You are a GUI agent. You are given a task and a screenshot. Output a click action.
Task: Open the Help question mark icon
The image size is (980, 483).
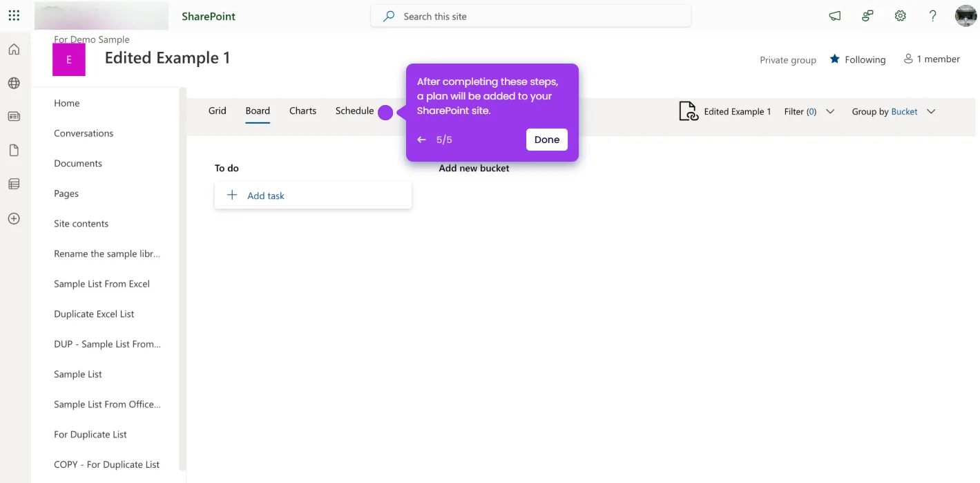933,16
